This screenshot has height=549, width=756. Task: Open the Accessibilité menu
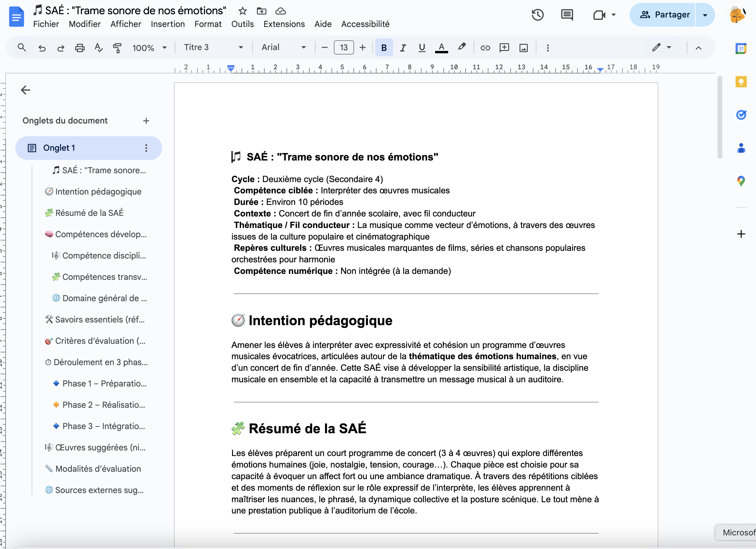[x=365, y=24]
